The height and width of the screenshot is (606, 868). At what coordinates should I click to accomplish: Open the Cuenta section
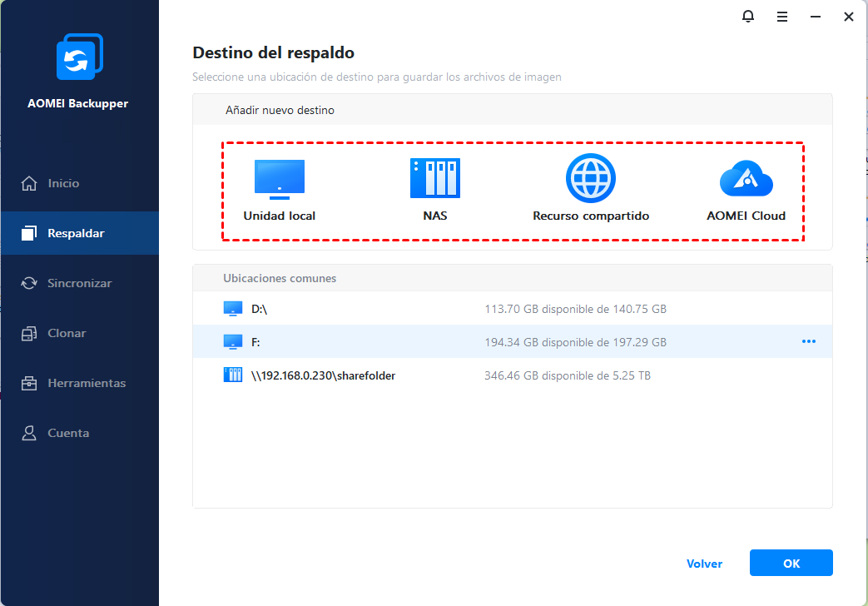[68, 433]
